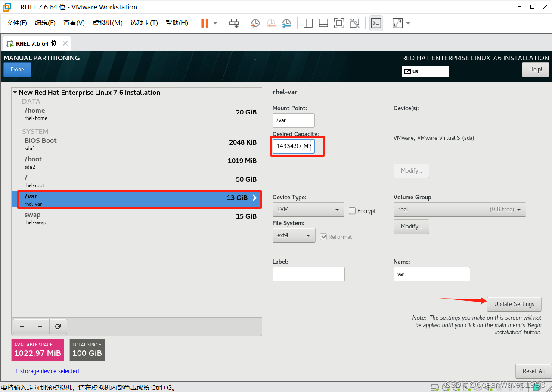Select the /home rhel-home partition
The height and width of the screenshot is (392, 552).
pos(136,114)
